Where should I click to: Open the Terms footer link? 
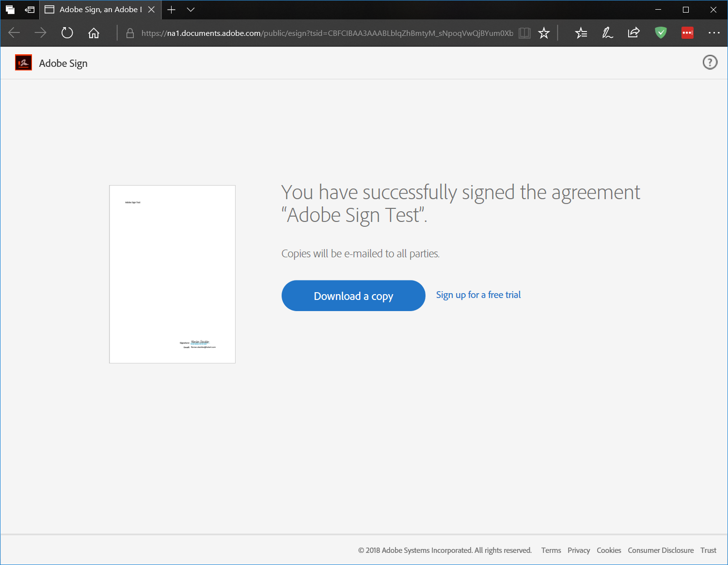551,550
